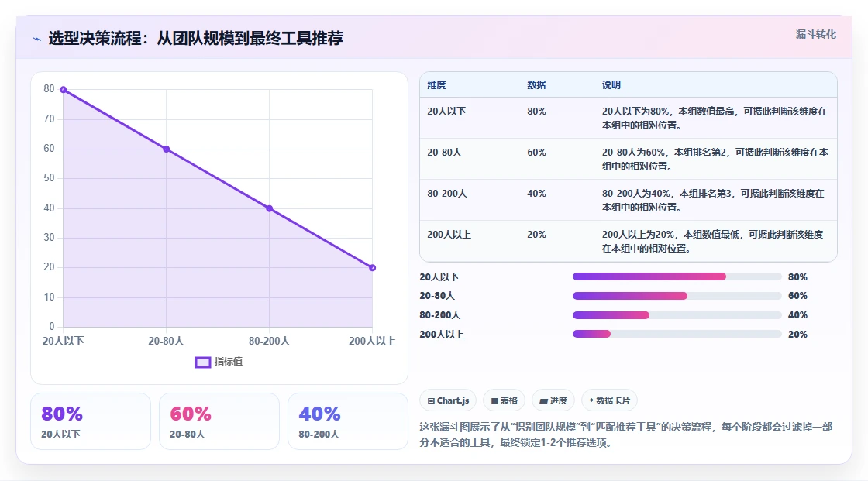Click the 漏斗转化 tag in header
868x481 pixels.
tap(815, 34)
